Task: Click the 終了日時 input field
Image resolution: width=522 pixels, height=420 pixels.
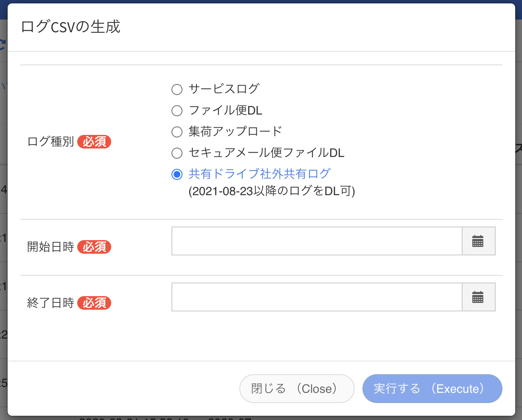Action: pyautogui.click(x=316, y=297)
